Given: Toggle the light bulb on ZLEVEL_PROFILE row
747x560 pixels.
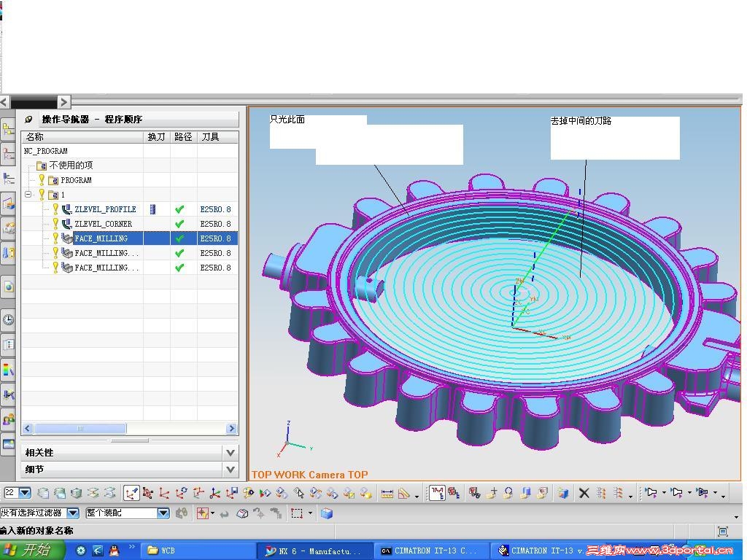Looking at the screenshot, I should [x=55, y=209].
